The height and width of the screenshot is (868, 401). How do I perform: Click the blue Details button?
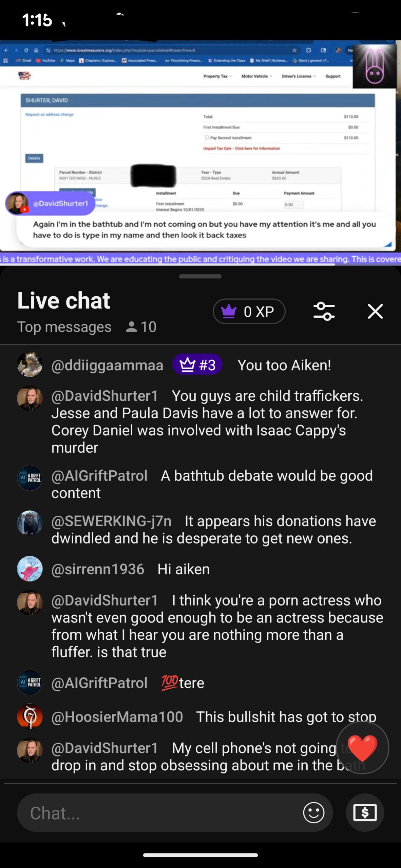click(34, 158)
